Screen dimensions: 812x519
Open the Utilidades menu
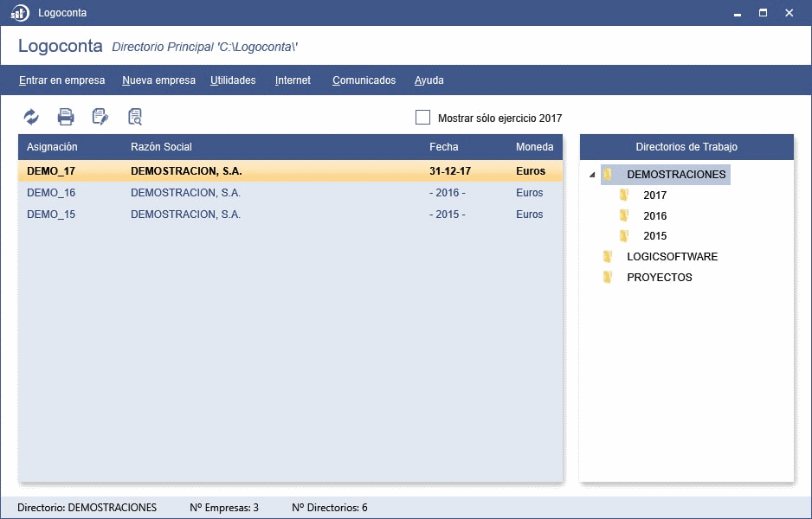click(x=233, y=80)
